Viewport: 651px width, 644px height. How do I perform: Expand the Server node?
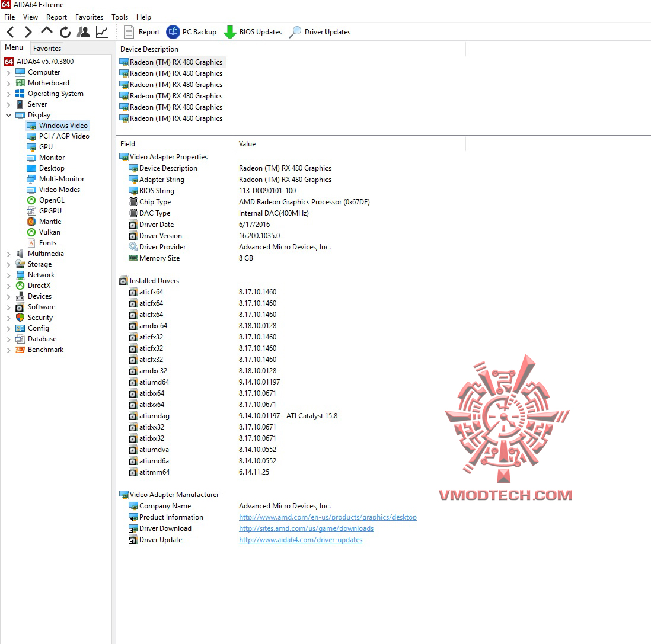click(9, 104)
